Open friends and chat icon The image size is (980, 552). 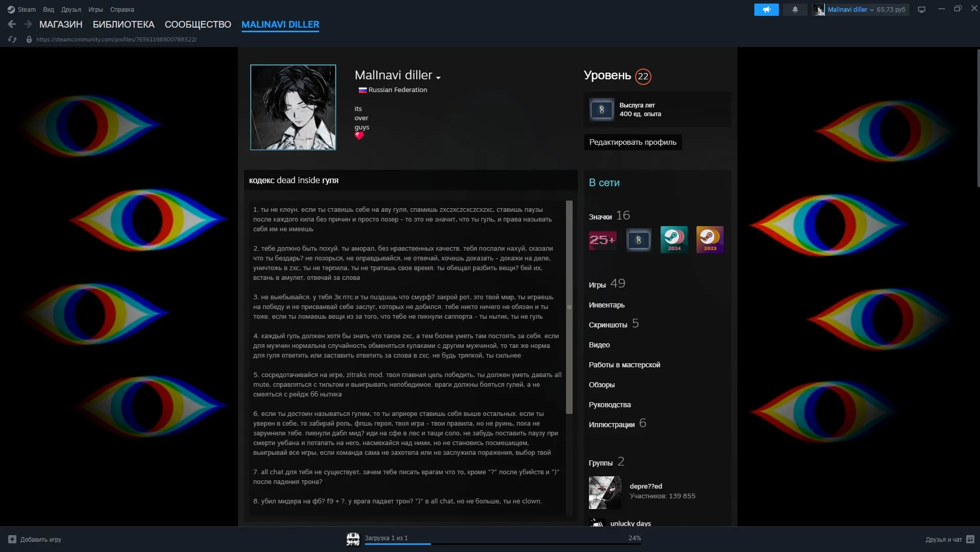[970, 539]
